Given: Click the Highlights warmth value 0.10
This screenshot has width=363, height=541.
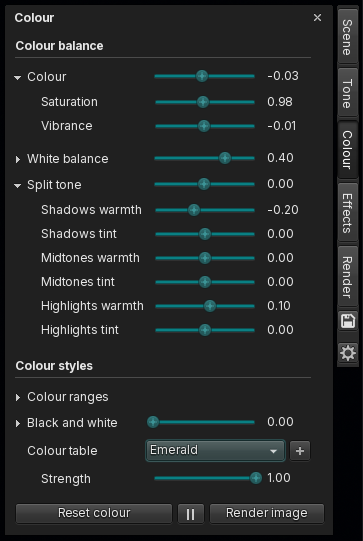Looking at the screenshot, I should (279, 306).
